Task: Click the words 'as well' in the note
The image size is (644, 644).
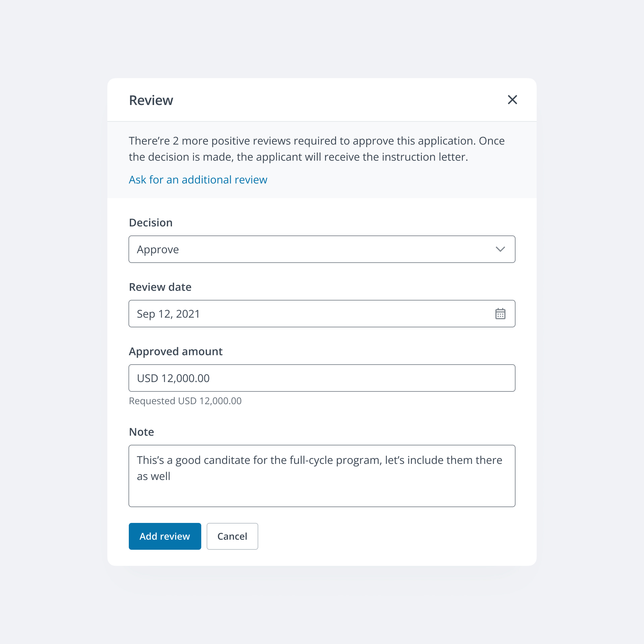Action: pos(154,476)
